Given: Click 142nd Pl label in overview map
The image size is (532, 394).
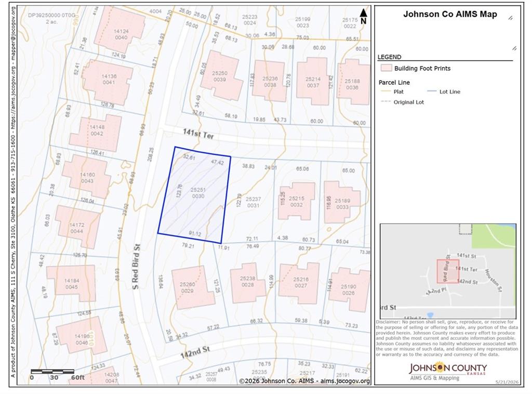Looking at the screenshot, I should pyautogui.click(x=436, y=291).
